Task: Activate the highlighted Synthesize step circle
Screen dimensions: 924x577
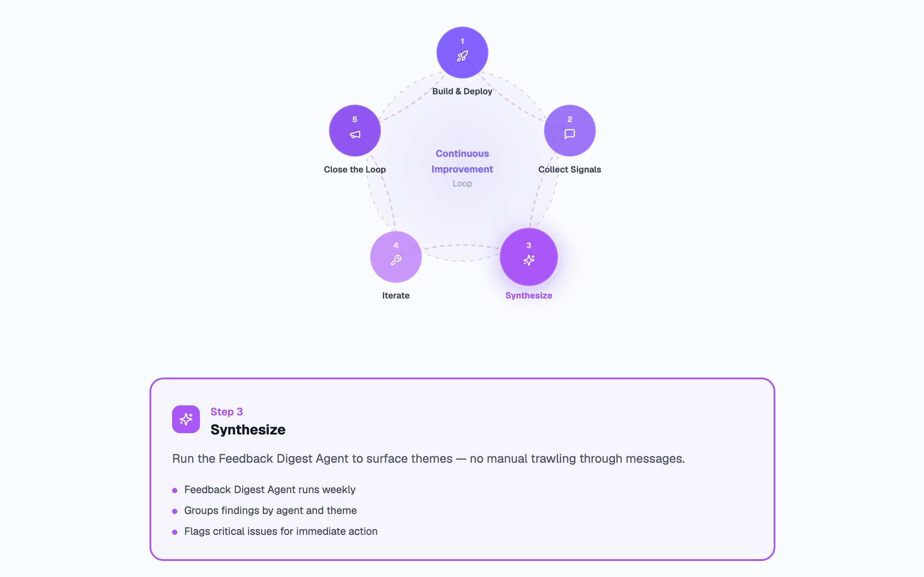Action: click(x=528, y=257)
